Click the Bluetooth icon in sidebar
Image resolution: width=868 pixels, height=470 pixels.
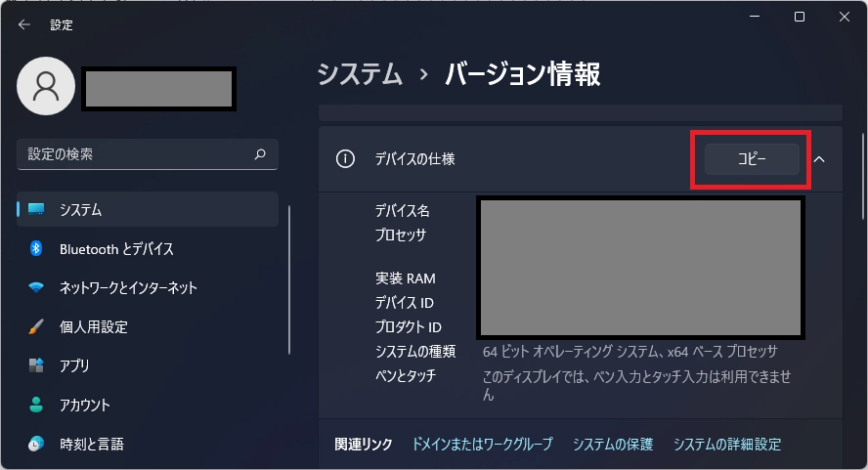click(36, 248)
